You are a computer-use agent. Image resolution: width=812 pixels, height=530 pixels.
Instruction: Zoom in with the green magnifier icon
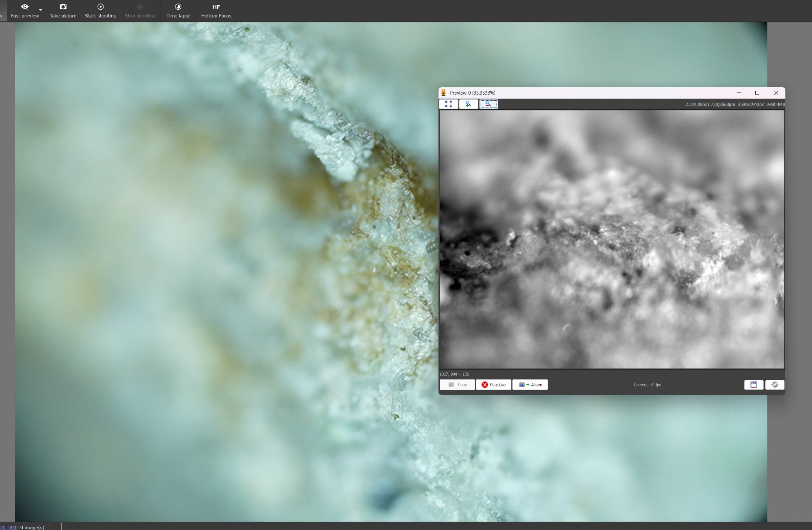click(x=468, y=104)
